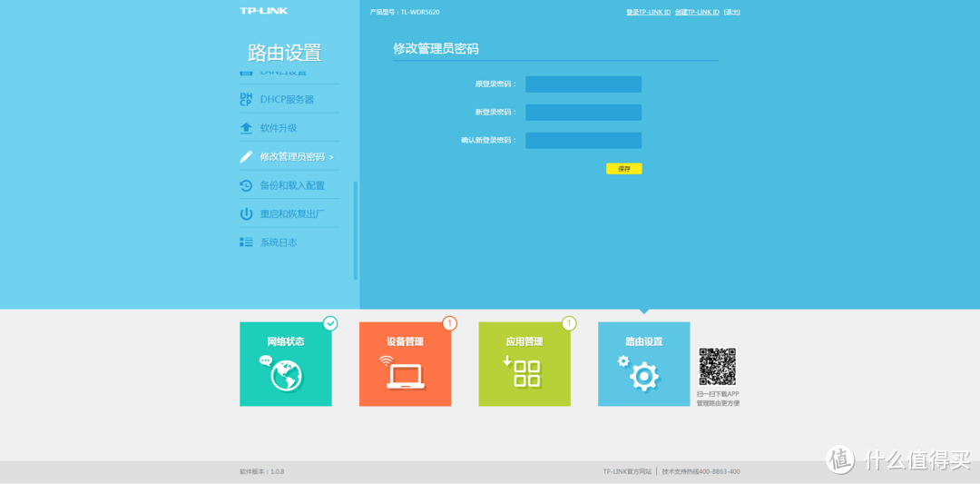Open 备份和载入配置 page
Image resolution: width=980 pixels, height=484 pixels.
pos(292,186)
